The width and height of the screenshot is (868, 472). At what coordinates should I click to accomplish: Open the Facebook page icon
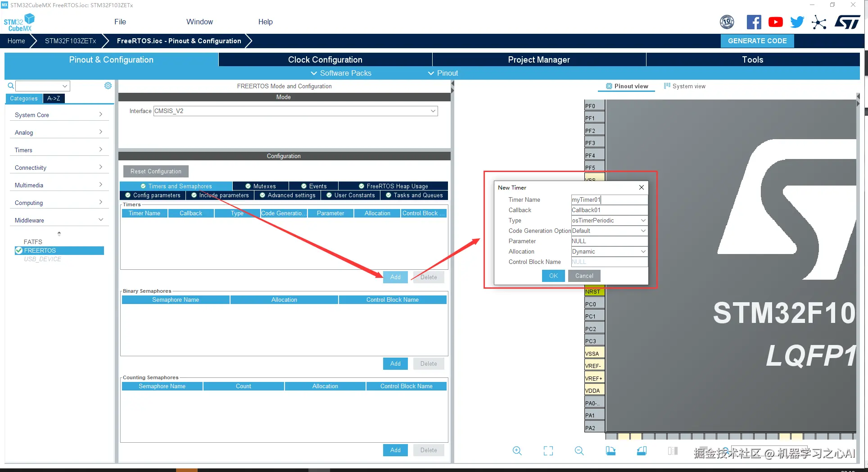pos(754,22)
